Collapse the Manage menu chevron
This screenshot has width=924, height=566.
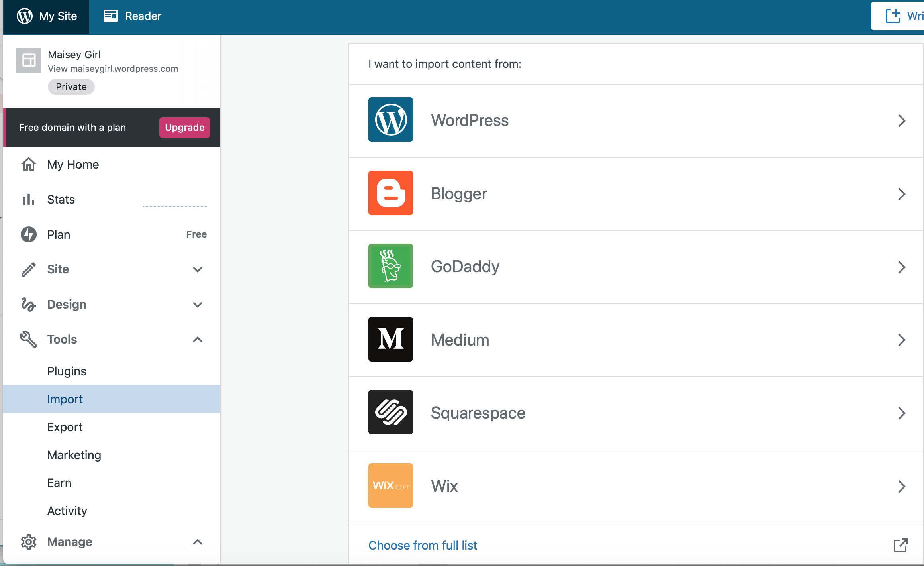[x=198, y=542]
